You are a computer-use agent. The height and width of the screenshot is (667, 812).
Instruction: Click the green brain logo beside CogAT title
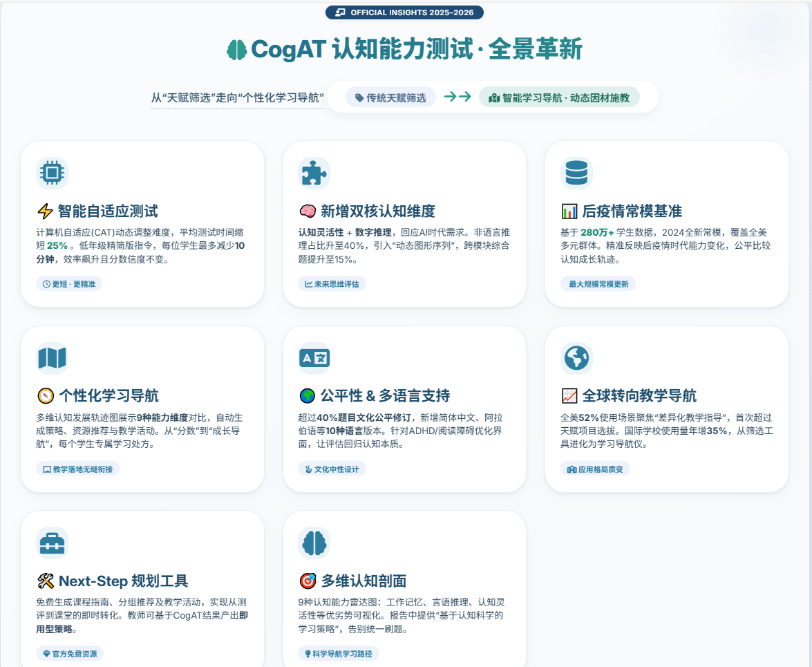click(237, 50)
